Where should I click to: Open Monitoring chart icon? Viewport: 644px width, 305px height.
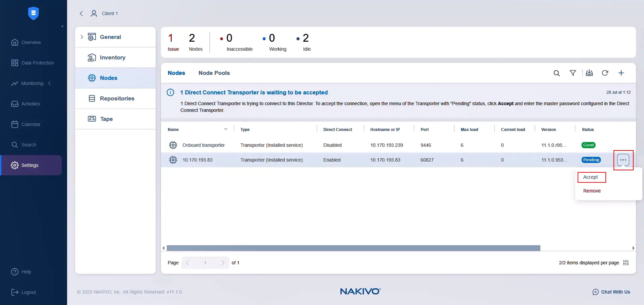(x=15, y=83)
